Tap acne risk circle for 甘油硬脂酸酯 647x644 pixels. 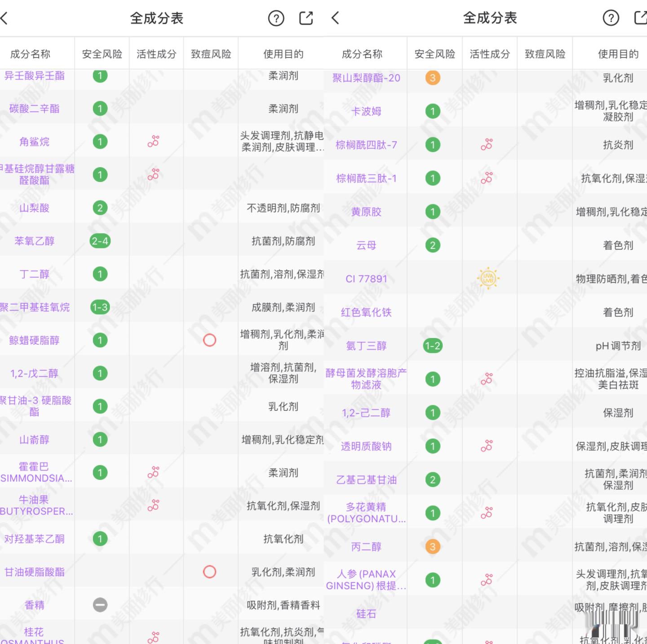click(x=209, y=572)
